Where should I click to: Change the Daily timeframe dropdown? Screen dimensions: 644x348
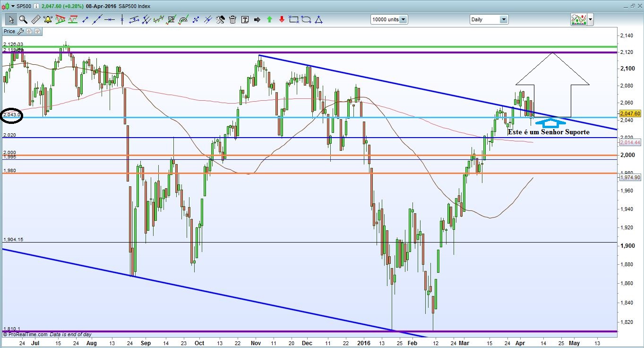click(489, 19)
